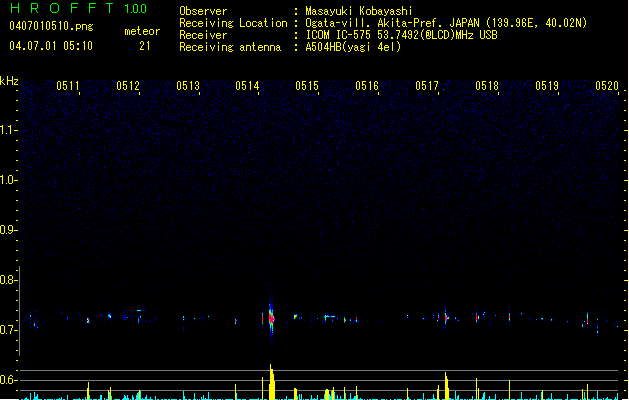Click the 0.8 kHz frequency label
This screenshot has width=629, height=400.
point(8,280)
